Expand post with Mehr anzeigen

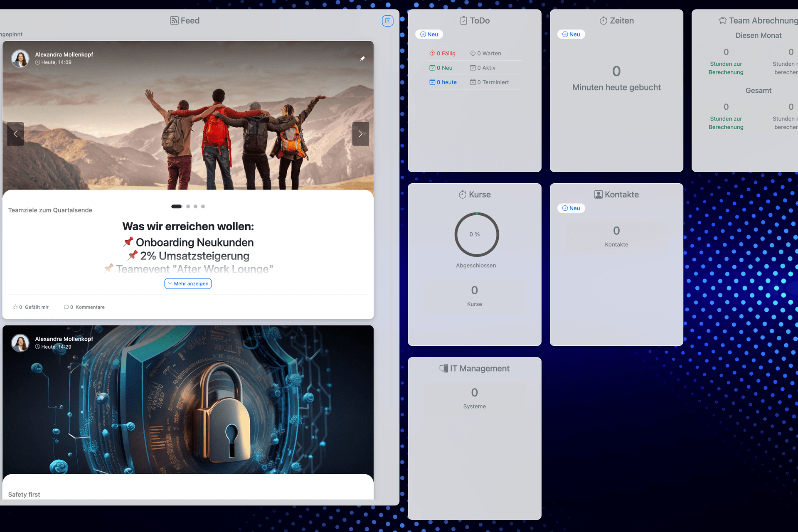click(188, 283)
